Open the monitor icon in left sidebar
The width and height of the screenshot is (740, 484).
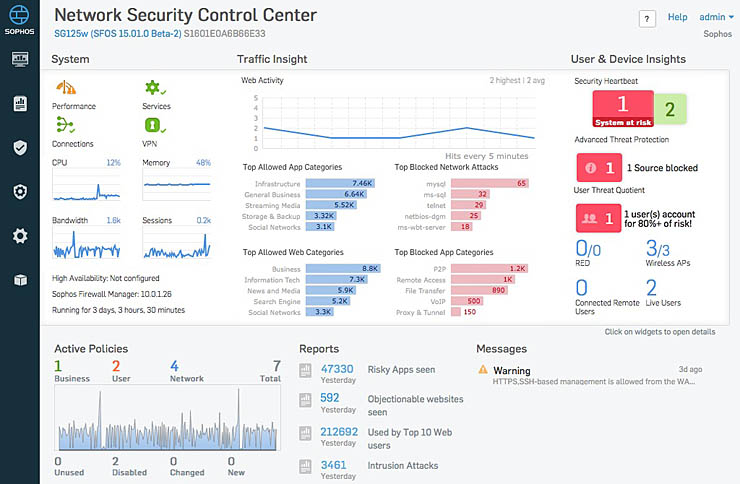point(19,59)
